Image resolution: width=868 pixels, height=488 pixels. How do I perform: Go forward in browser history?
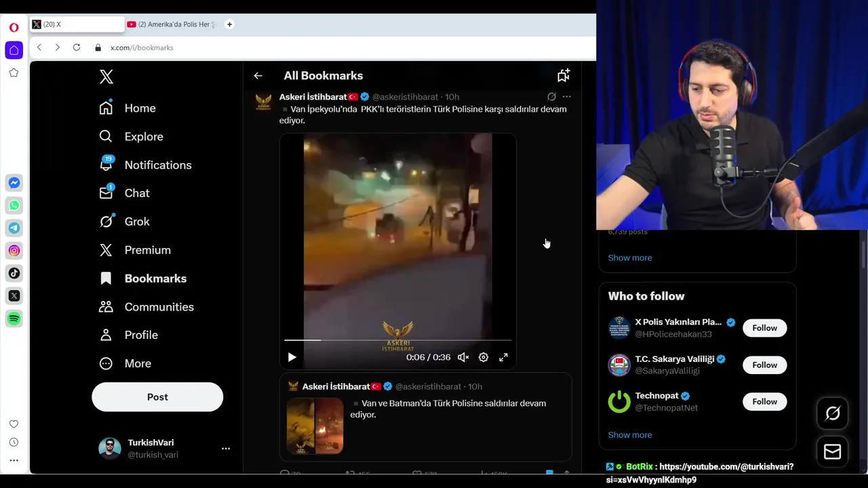pos(57,47)
